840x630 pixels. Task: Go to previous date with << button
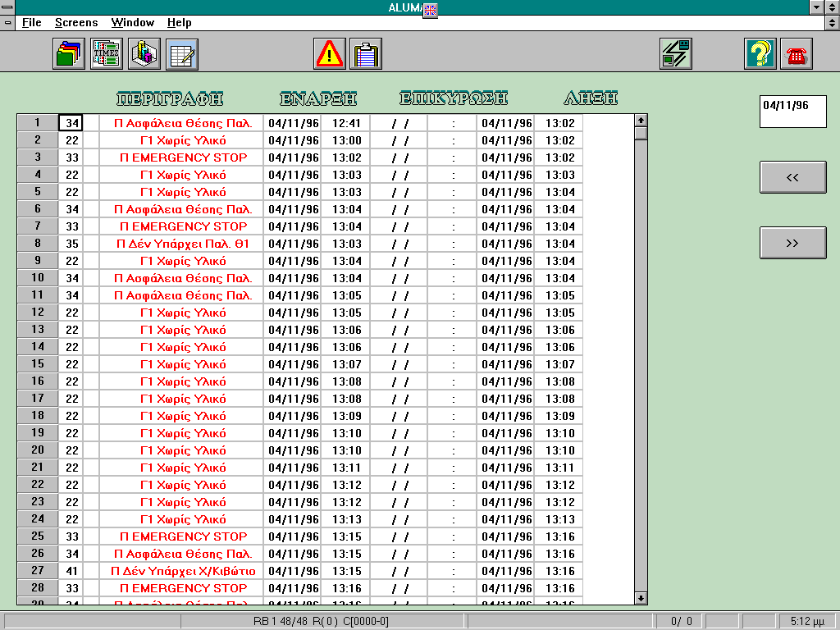click(792, 177)
